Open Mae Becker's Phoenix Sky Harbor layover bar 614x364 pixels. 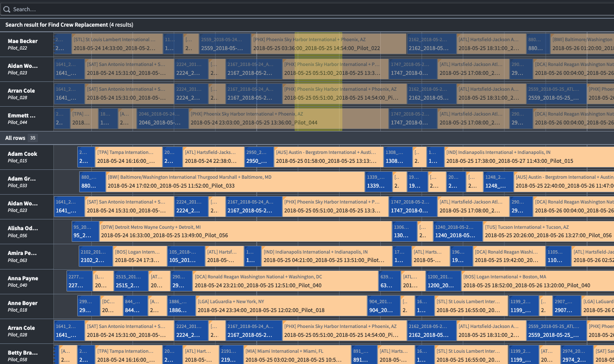[329, 44]
